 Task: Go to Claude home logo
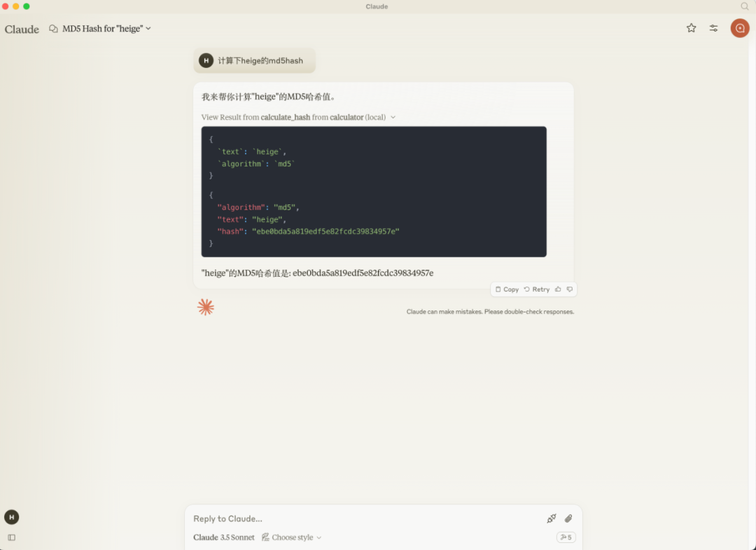[x=22, y=29]
